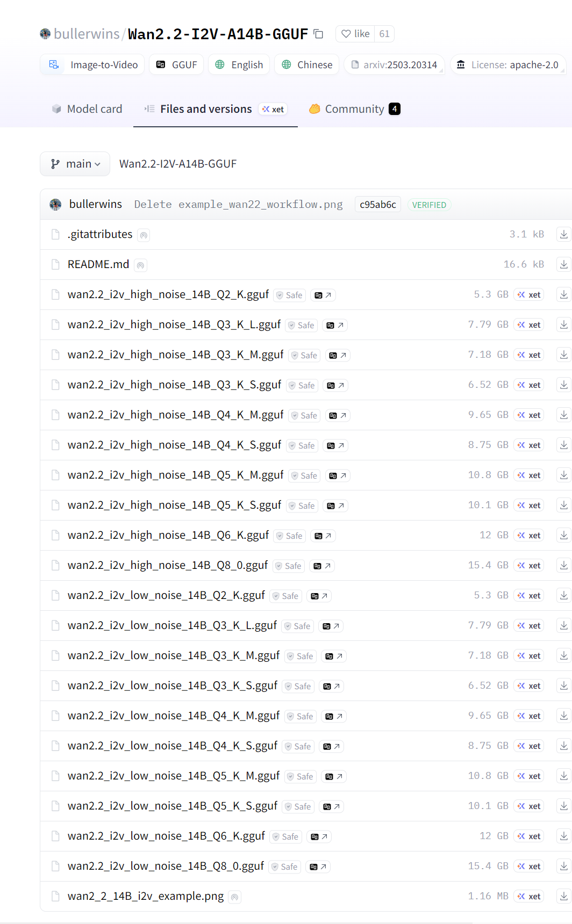Open GGUF viewer for low_noise Q3_K_L file

click(331, 626)
